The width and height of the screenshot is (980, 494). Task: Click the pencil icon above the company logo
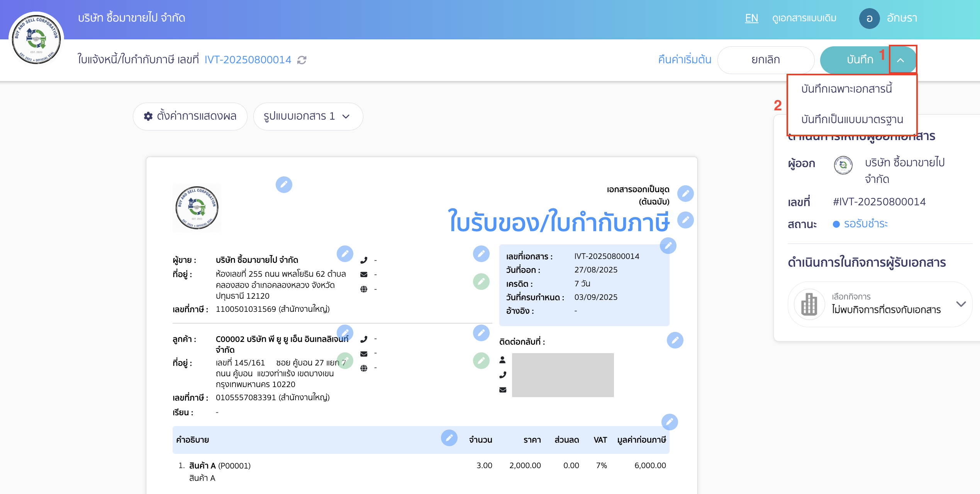(284, 185)
